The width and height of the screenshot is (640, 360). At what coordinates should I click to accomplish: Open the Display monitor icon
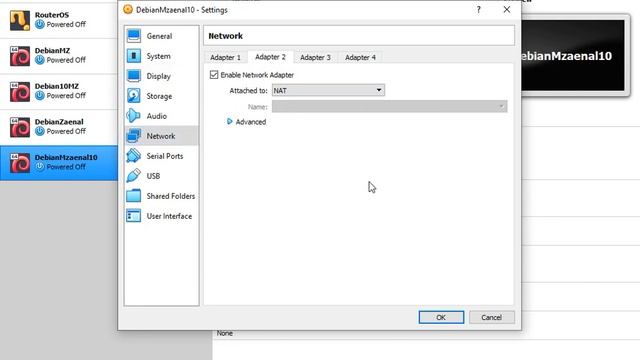(134, 76)
